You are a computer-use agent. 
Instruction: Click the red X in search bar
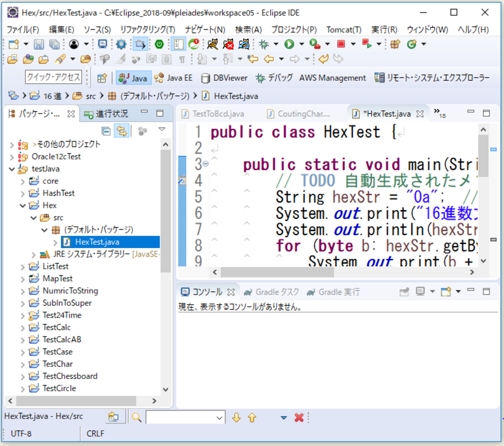299,418
